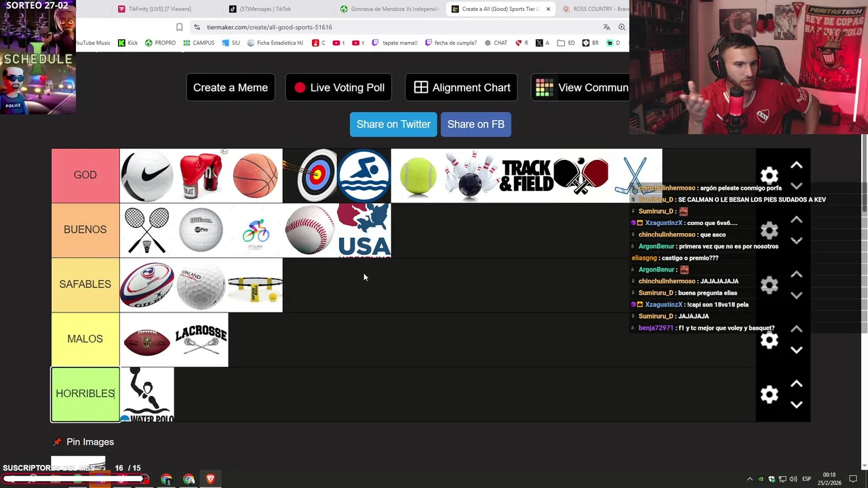
Task: Switch to the Mensajes TikTok tab
Action: point(264,9)
